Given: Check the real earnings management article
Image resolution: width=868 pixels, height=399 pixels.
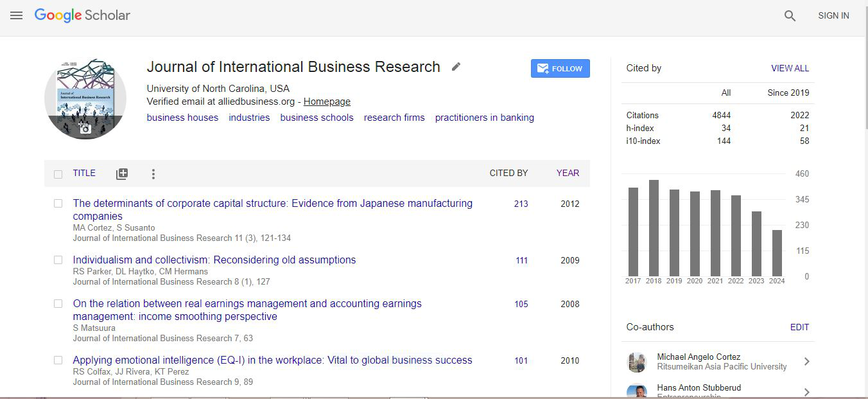Looking at the screenshot, I should pos(58,303).
